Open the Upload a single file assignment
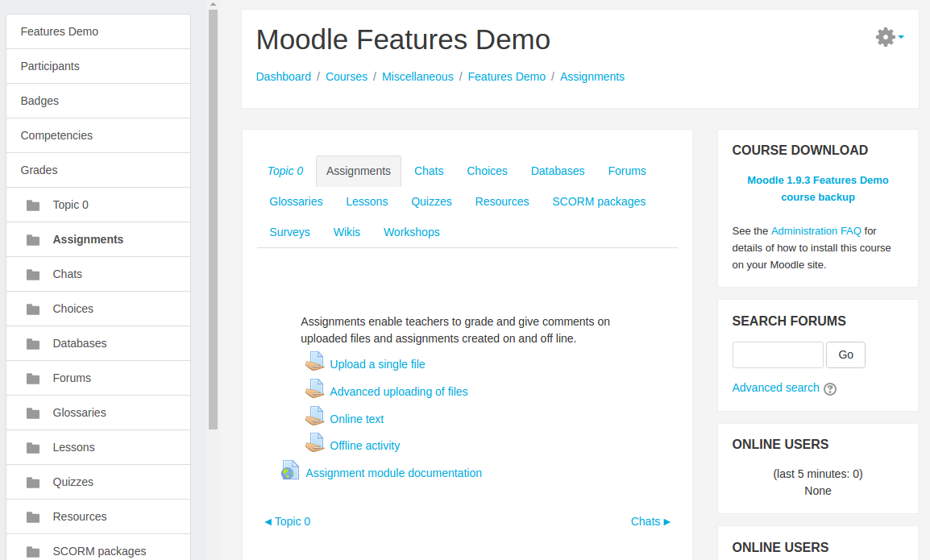Image resolution: width=930 pixels, height=560 pixels. (377, 364)
